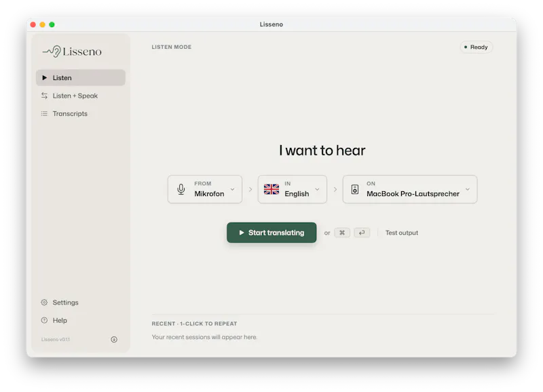Click the UK flag icon
Viewport: 543px width, 392px height.
click(x=271, y=189)
